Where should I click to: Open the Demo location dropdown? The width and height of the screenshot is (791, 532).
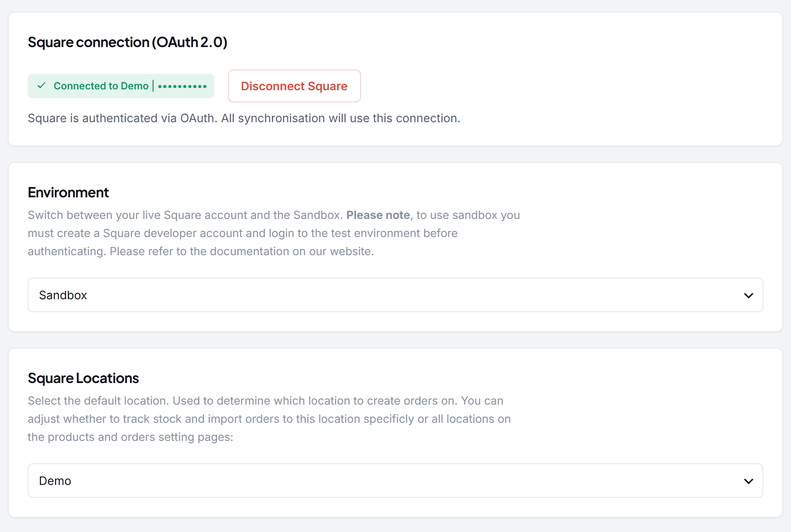(395, 481)
